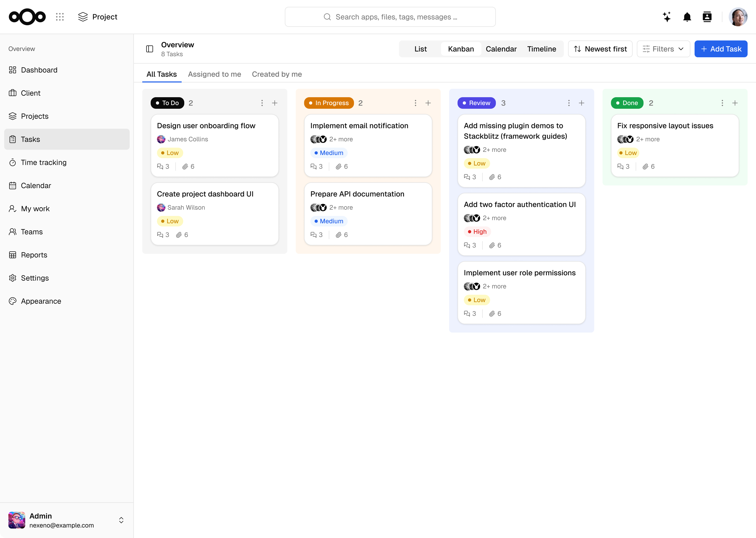The width and height of the screenshot is (756, 538).
Task: Select the Assigned to me tab
Action: pyautogui.click(x=214, y=74)
